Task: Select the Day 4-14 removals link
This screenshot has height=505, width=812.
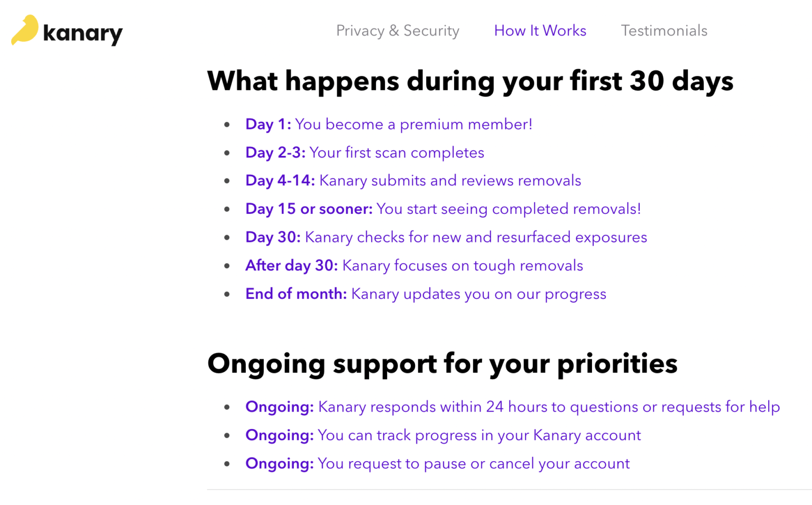Action: coord(413,181)
